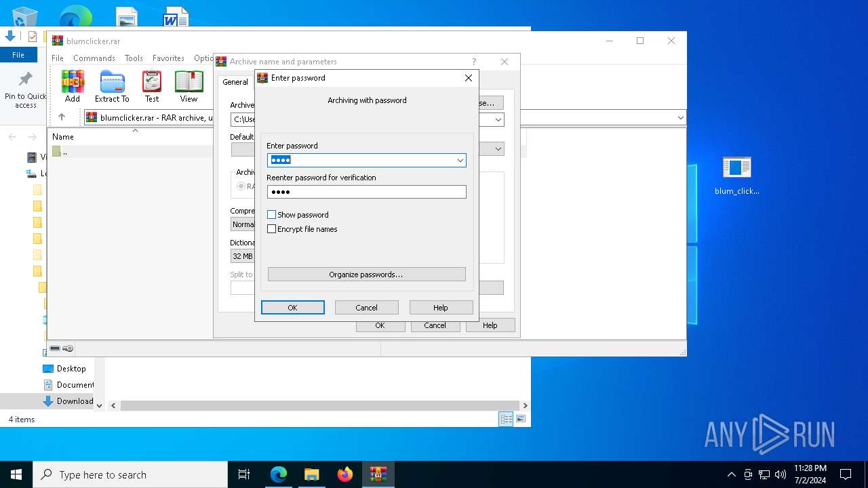Open the File menu in WinRAR
Image resolution: width=868 pixels, height=488 pixels.
[58, 58]
